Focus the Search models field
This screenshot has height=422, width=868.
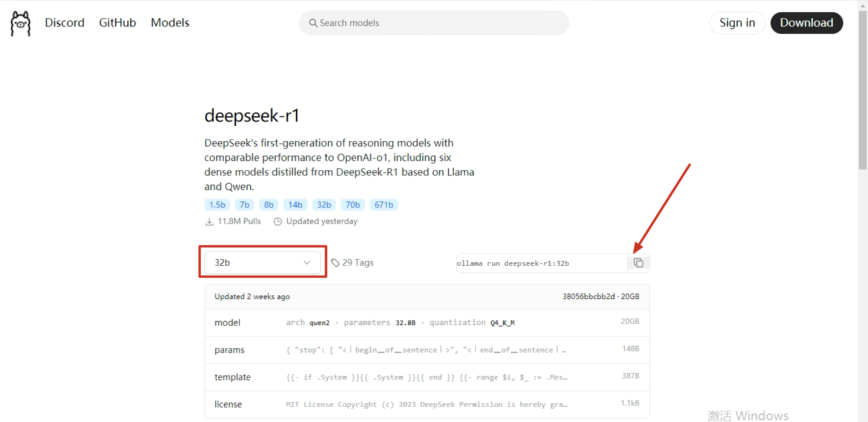point(434,23)
